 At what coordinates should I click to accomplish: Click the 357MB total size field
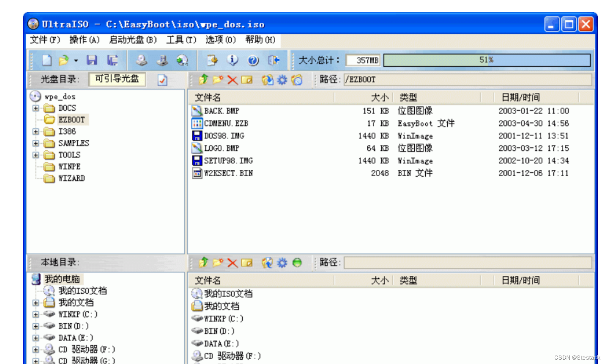click(363, 60)
